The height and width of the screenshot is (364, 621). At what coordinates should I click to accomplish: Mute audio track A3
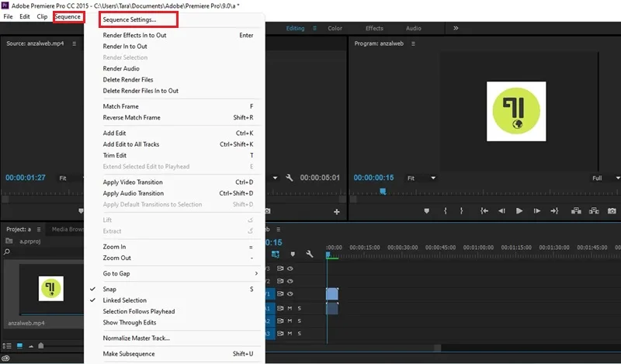click(290, 334)
